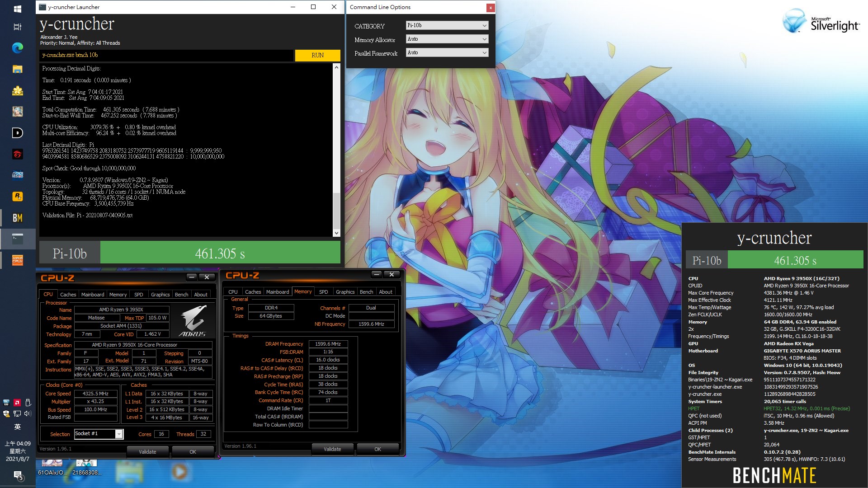Viewport: 868px width, 488px height.
Task: Switch to BenchMate via BM taskbar icon
Action: (17, 218)
